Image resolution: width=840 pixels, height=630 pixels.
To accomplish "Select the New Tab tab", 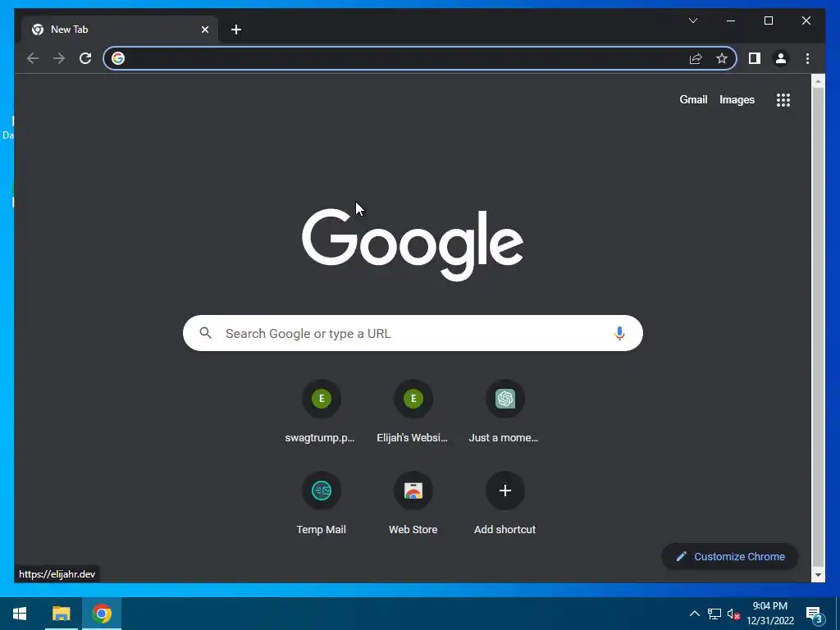I will (x=120, y=30).
